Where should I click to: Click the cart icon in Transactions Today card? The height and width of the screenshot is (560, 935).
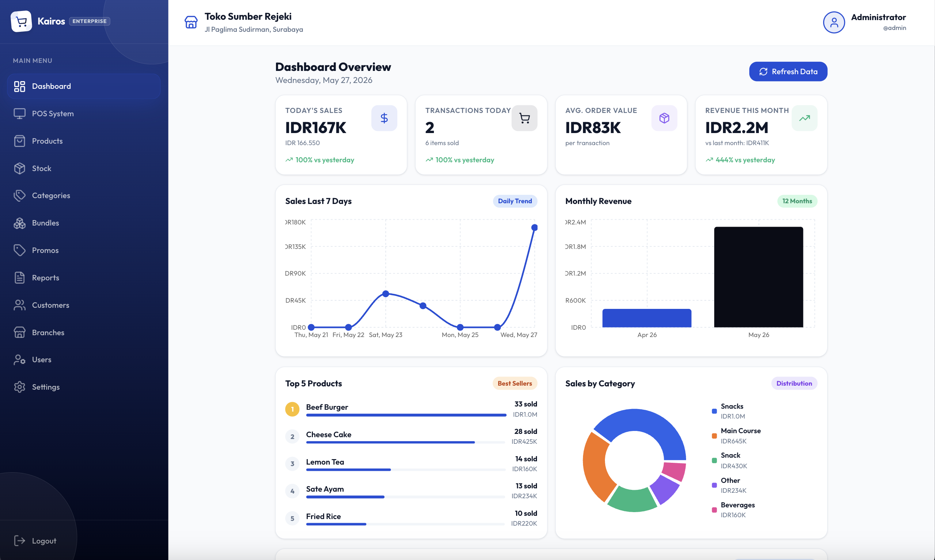(x=524, y=118)
